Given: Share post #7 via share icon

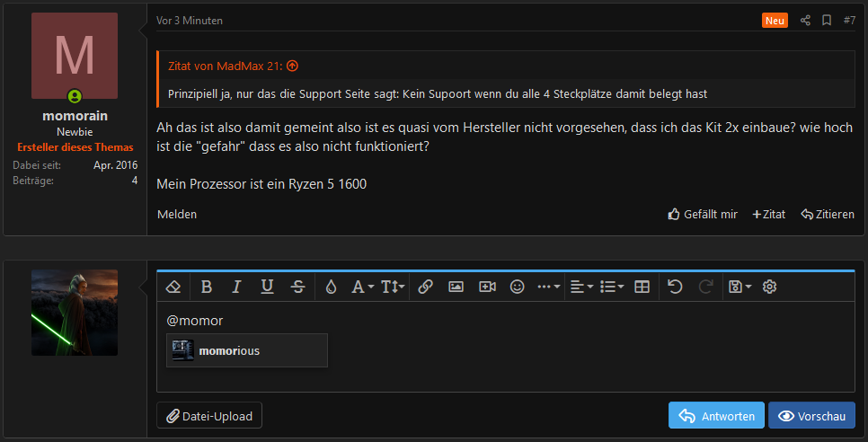Looking at the screenshot, I should pos(805,21).
